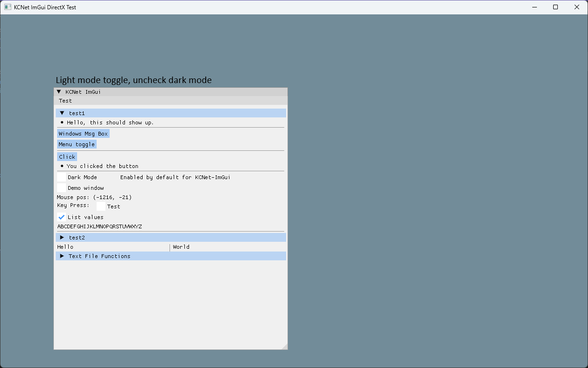The height and width of the screenshot is (368, 588).
Task: Tick the Test checkbox beside Key Press
Action: coord(101,207)
